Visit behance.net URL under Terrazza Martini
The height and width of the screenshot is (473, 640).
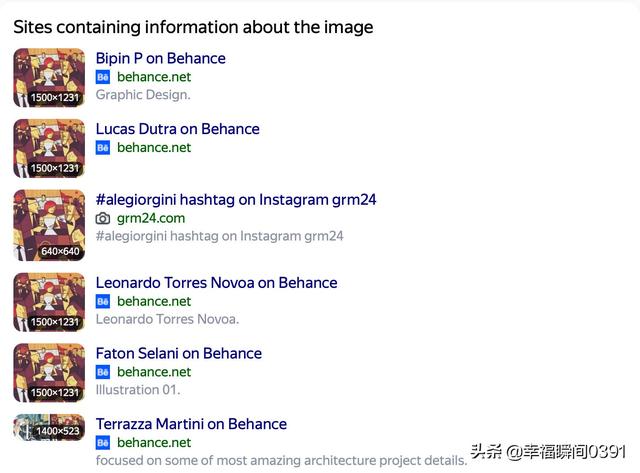coord(154,442)
